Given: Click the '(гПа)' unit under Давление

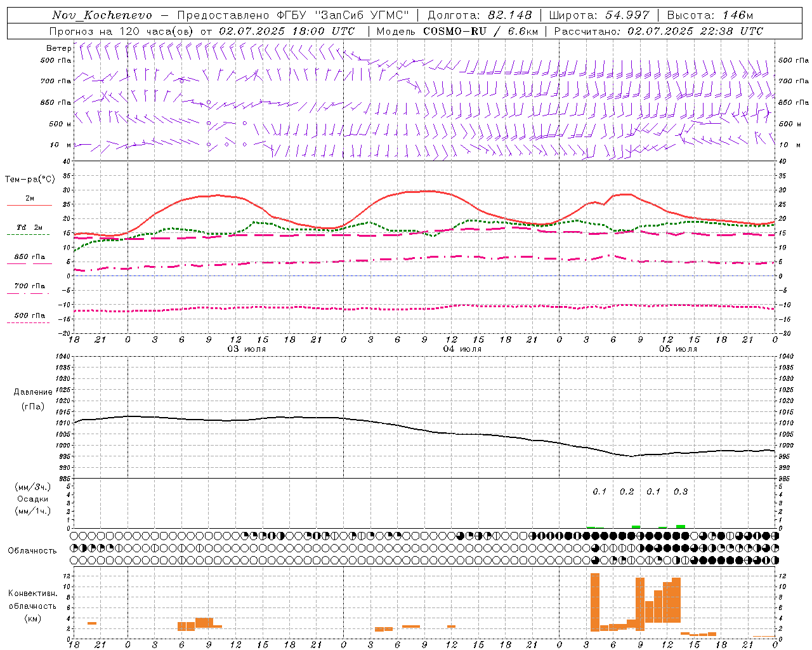Looking at the screenshot, I should click(33, 407).
